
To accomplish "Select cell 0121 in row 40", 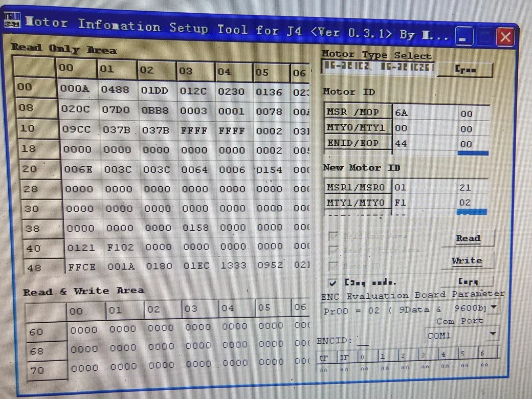I will pos(83,248).
